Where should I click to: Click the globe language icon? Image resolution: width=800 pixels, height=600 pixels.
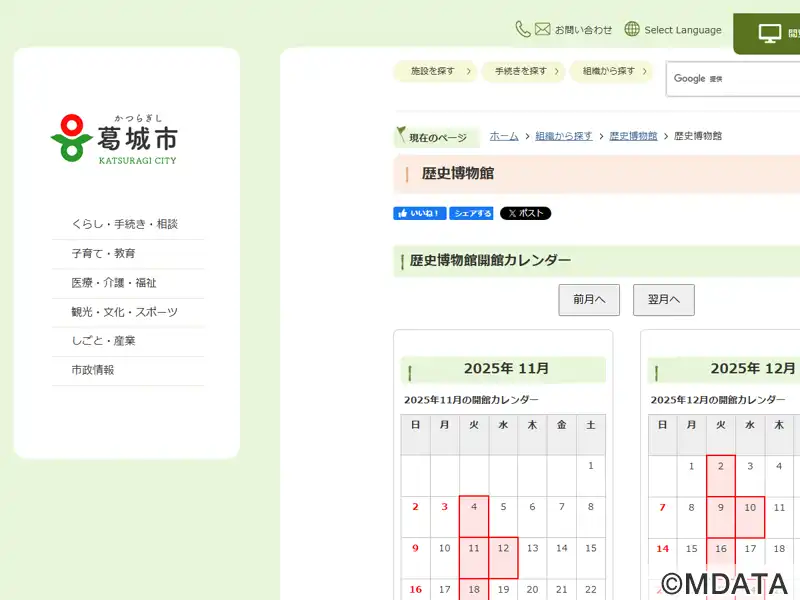point(632,29)
